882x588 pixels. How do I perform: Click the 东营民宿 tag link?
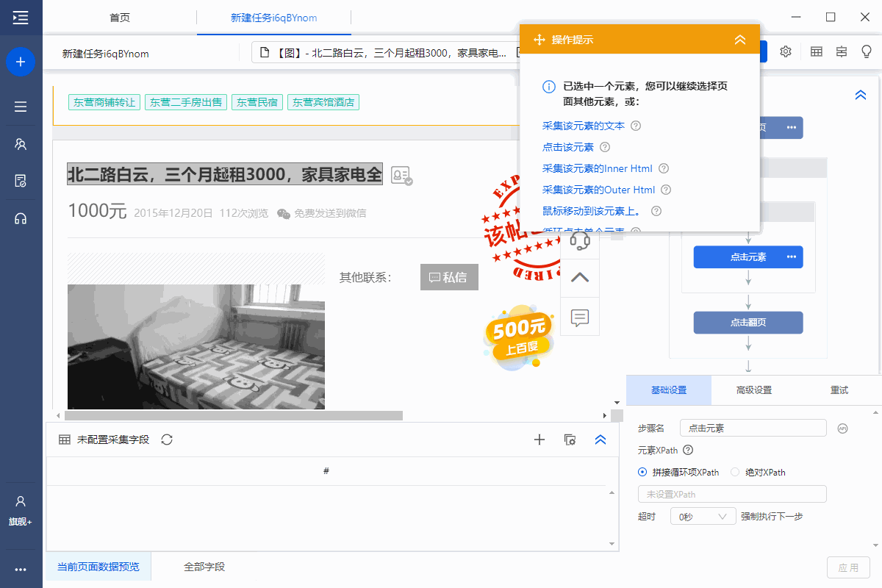(257, 102)
